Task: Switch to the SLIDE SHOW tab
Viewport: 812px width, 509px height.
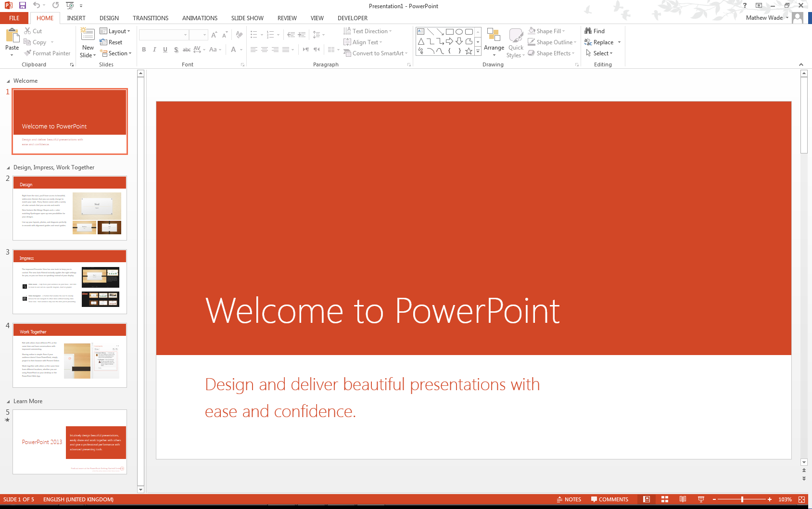Action: pyautogui.click(x=247, y=18)
